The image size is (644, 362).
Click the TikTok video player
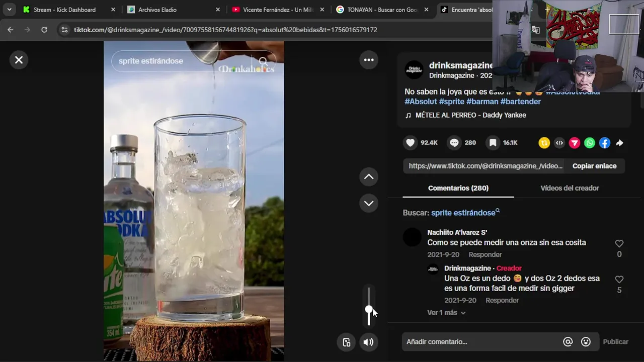click(x=194, y=201)
